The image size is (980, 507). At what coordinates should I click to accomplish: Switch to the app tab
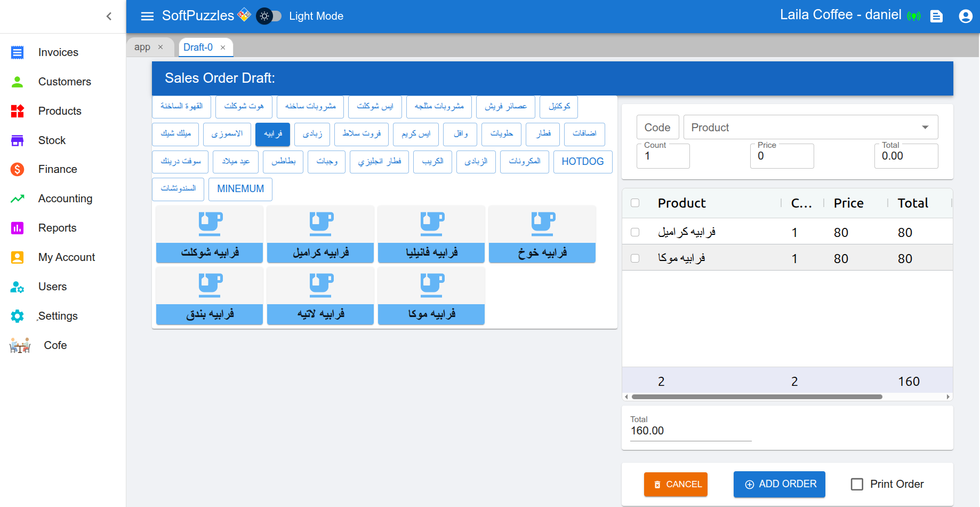click(x=142, y=47)
